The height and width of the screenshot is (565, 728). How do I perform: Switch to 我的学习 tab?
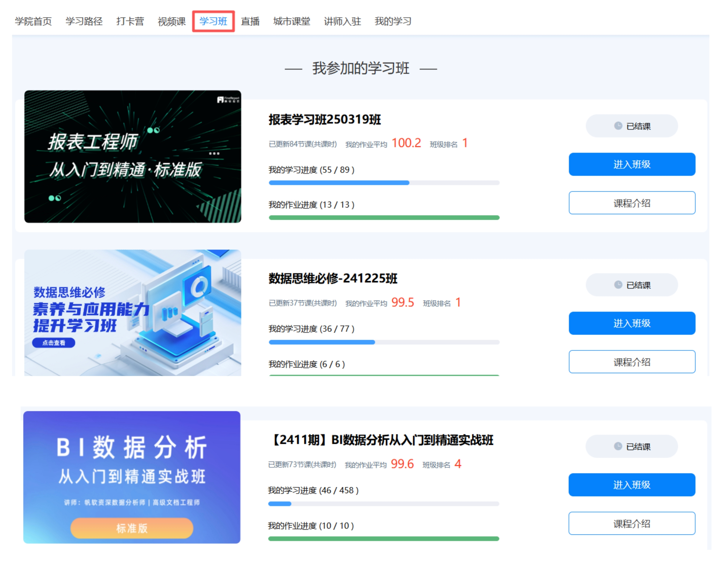[393, 21]
